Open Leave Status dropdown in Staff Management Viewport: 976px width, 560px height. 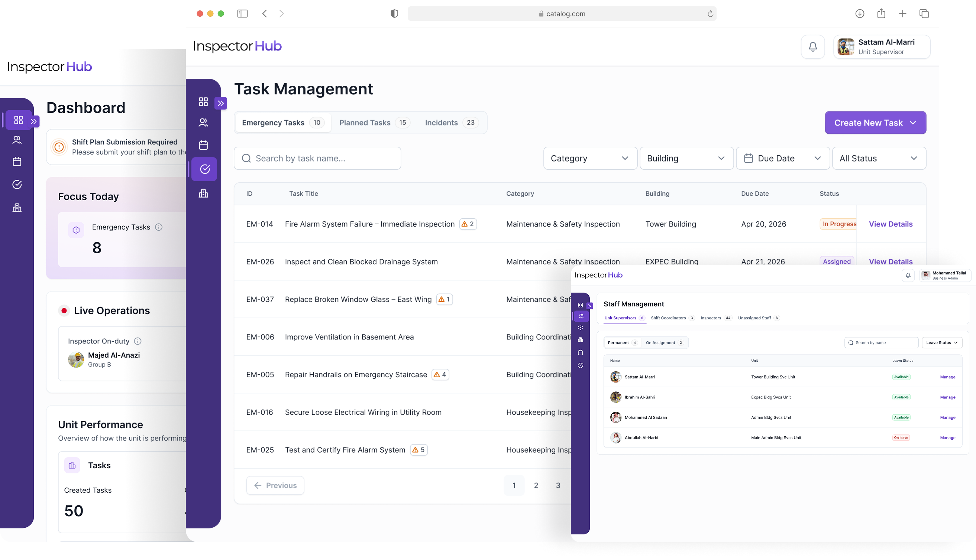point(942,343)
